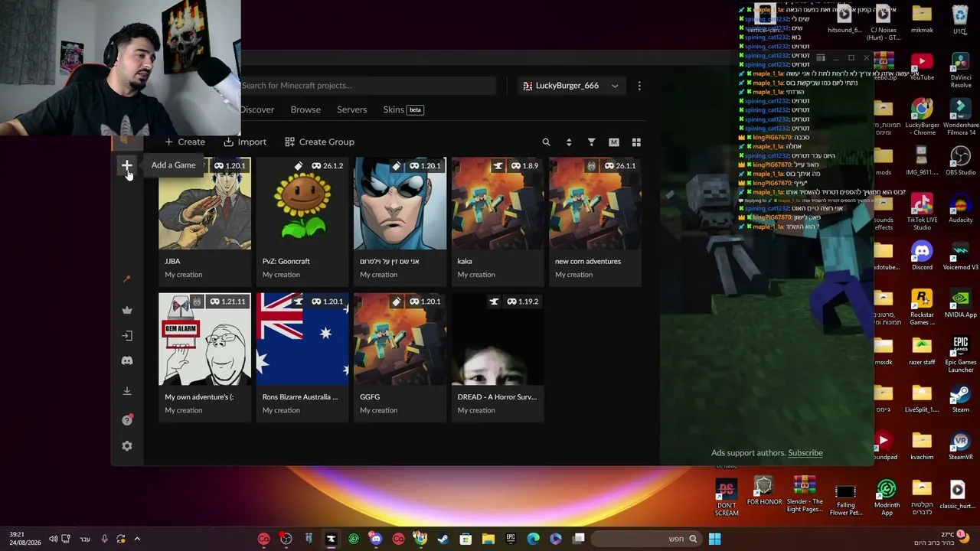Open Rockstar Games launcher desktop icon
980x551 pixels.
(x=922, y=307)
